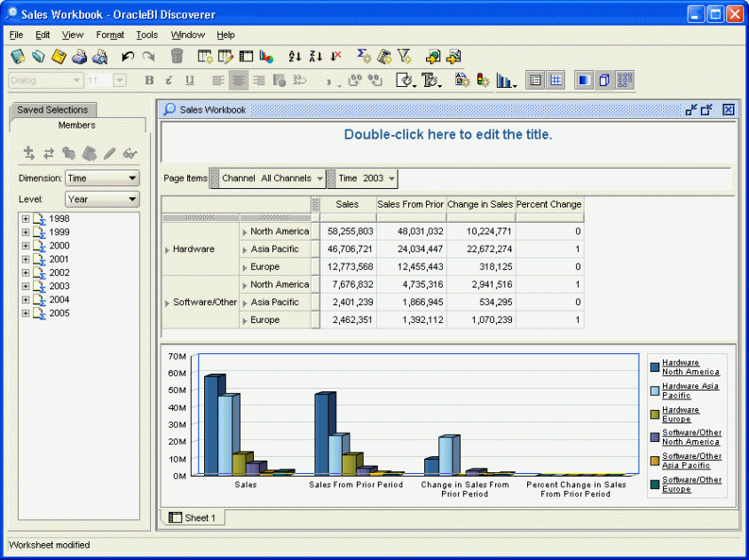Screen dimensions: 749x560
Task: Click the pencil edit icon in Members panel
Action: pos(109,154)
